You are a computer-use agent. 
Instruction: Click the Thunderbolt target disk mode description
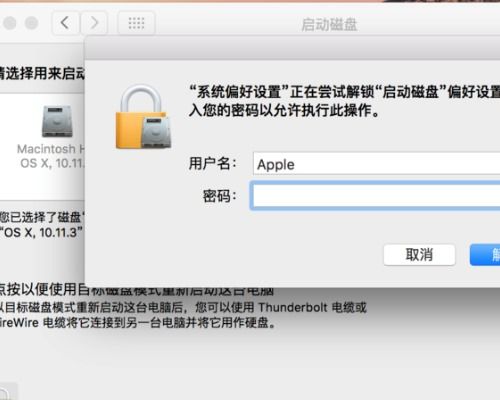pos(183,315)
